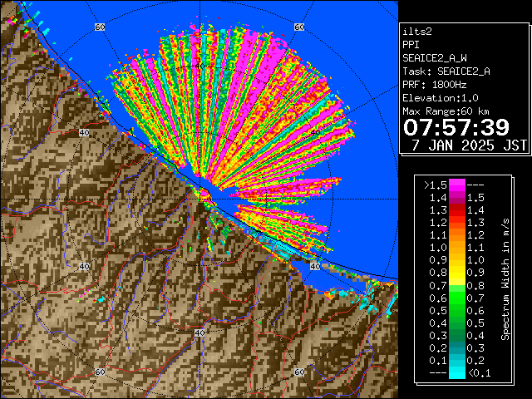532x399 pixels.
Task: Click the "60" range label in the lower-right land
Action: tap(299, 372)
